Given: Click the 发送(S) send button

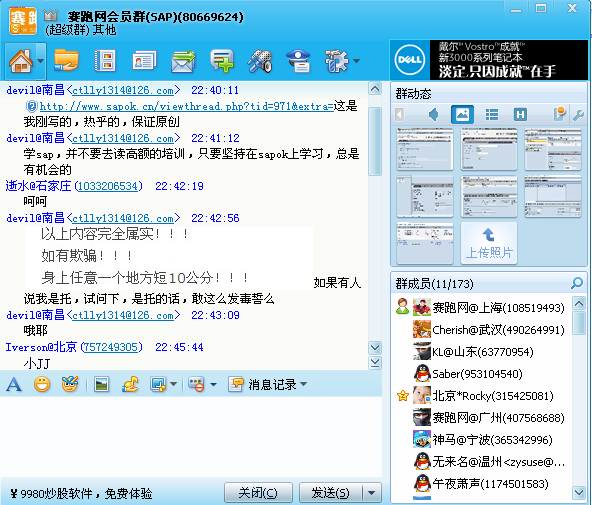Looking at the screenshot, I should point(331,493).
